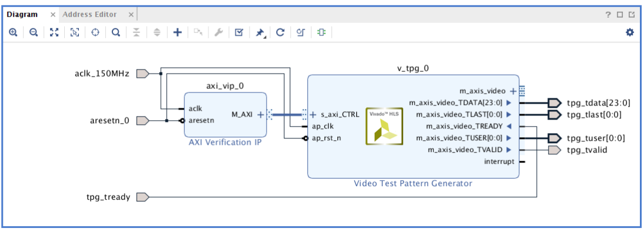Expand the M_AXI interface plus
The width and height of the screenshot is (644, 235).
[x=260, y=115]
